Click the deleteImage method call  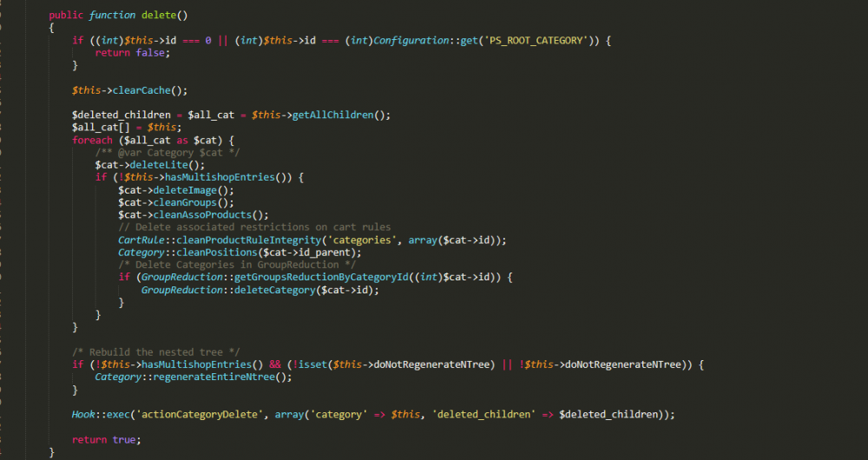(x=185, y=190)
